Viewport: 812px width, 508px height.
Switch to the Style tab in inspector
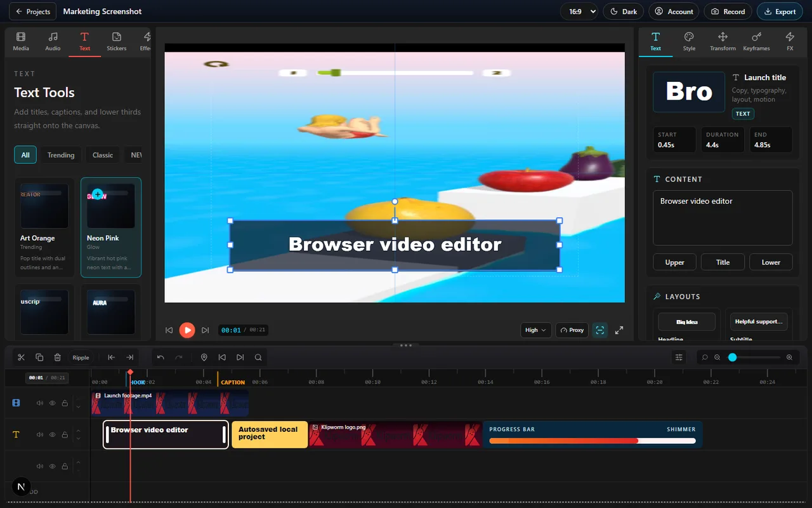[x=689, y=41]
